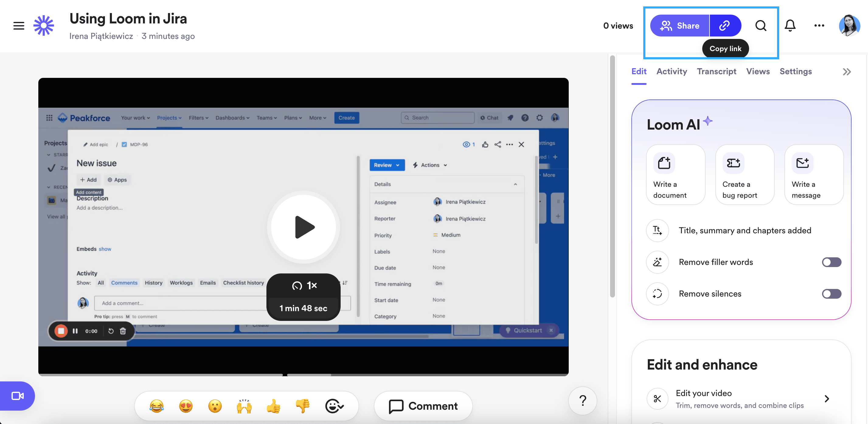Viewport: 868px width, 424px height.
Task: Click the Comment button
Action: [x=423, y=406]
